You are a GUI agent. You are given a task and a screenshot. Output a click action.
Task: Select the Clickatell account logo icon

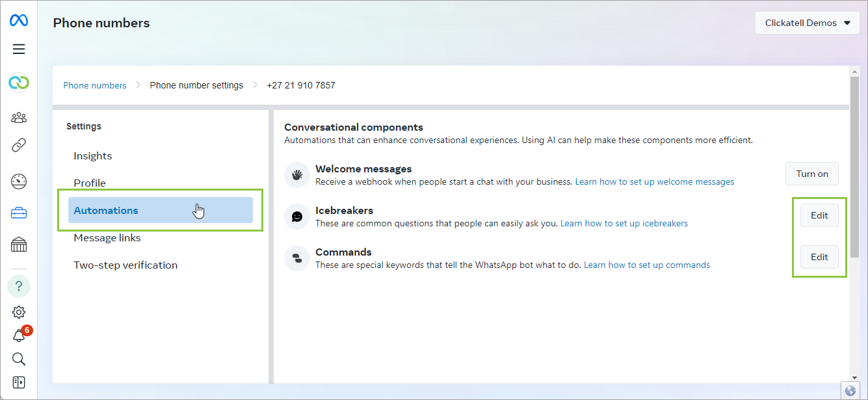coord(19,83)
